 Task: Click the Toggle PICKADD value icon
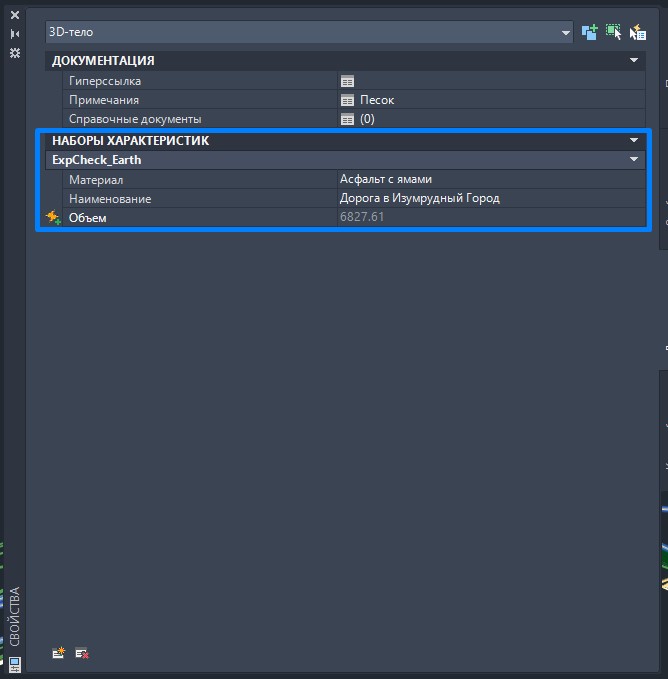point(589,32)
